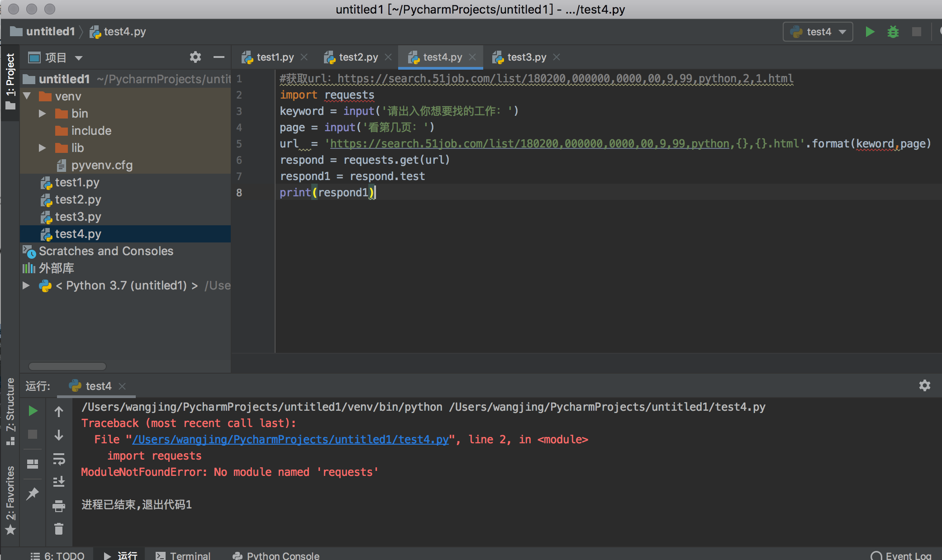Viewport: 942px width, 560px height.
Task: Click the 51job URL in line 5
Action: (x=529, y=144)
